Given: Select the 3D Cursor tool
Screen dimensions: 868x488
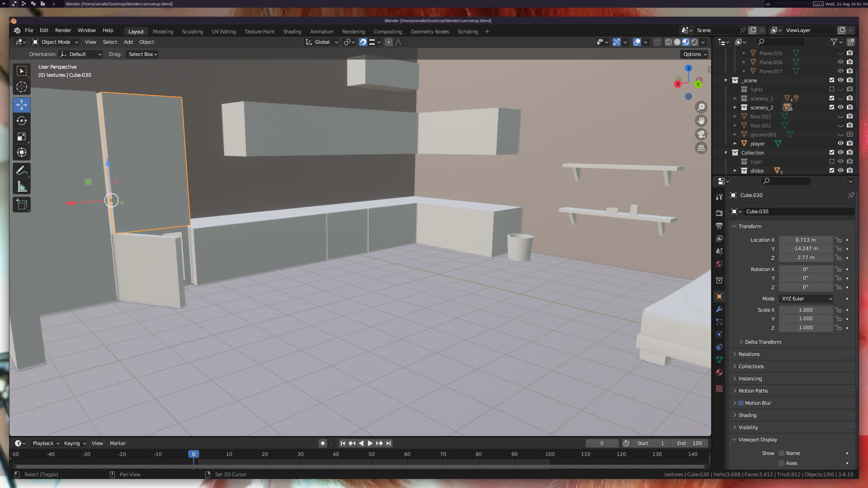Looking at the screenshot, I should [21, 87].
